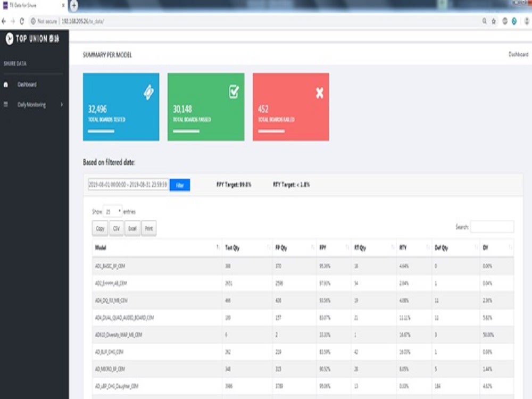
Task: Click the SUMMARY PER MODEL heading
Action: (107, 55)
